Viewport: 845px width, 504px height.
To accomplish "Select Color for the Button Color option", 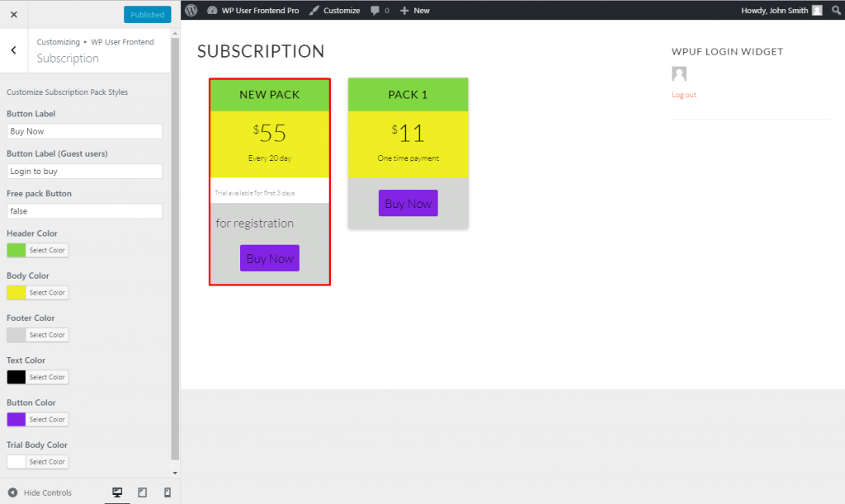I will click(x=47, y=419).
